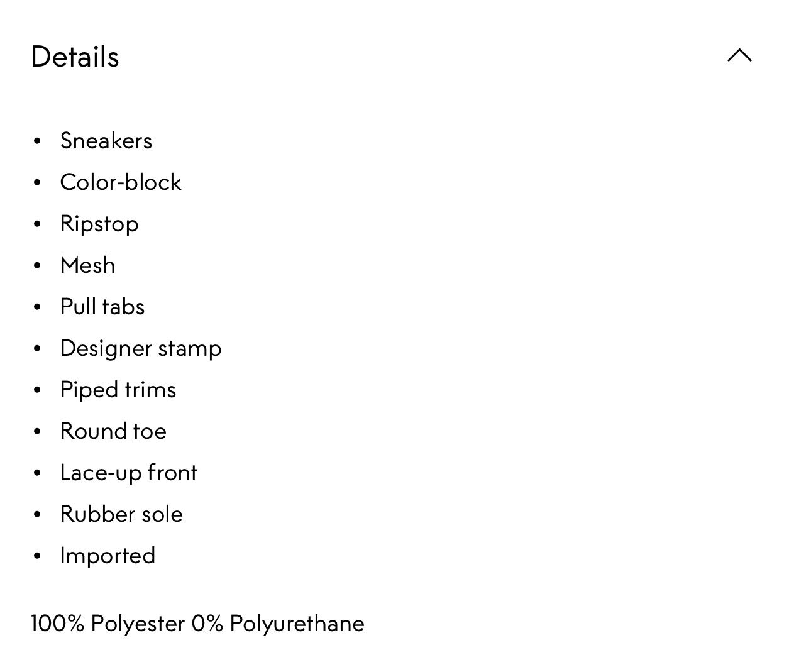Click the Color-block text
This screenshot has height=672, width=811.
coord(121,182)
